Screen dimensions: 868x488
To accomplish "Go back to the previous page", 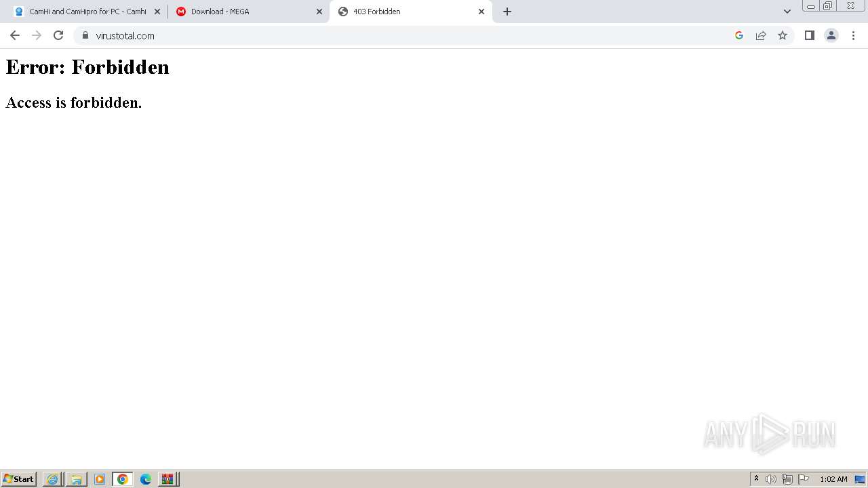I will tap(15, 35).
